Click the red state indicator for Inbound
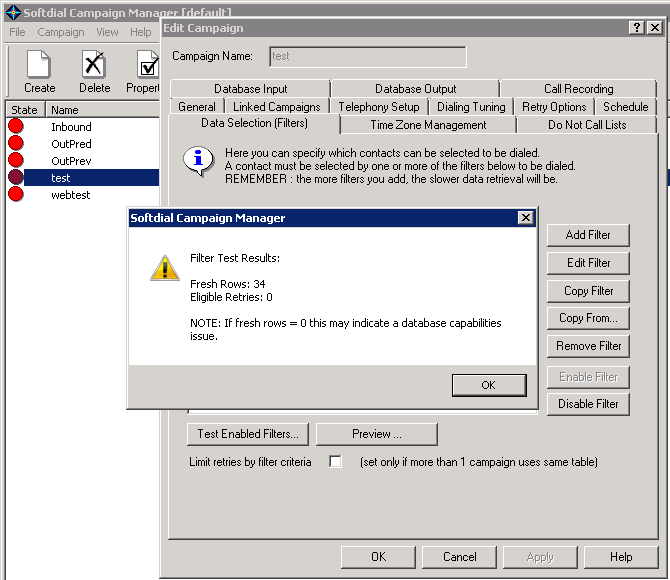Viewport: 670px width, 580px height. pos(16,126)
